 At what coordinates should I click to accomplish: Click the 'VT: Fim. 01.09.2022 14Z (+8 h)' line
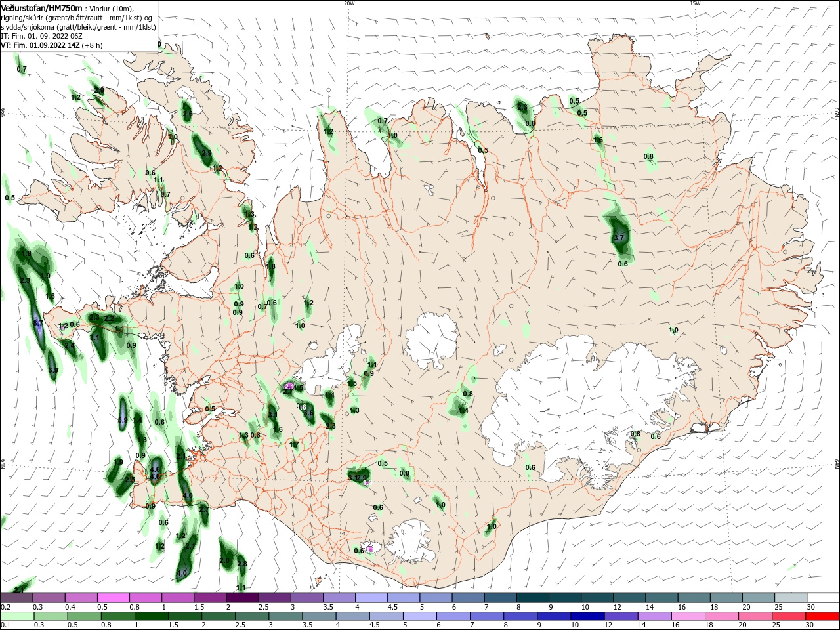[x=52, y=45]
